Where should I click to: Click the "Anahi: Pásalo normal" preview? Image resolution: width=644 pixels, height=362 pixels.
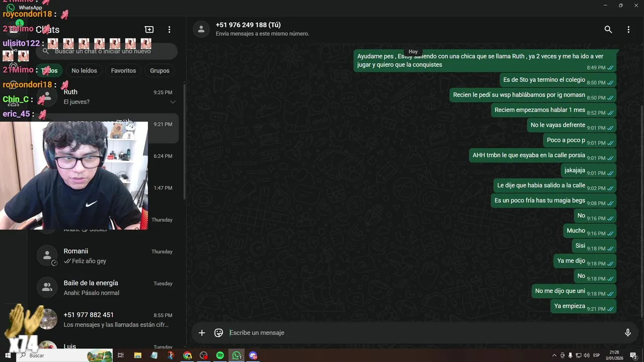[92, 293]
